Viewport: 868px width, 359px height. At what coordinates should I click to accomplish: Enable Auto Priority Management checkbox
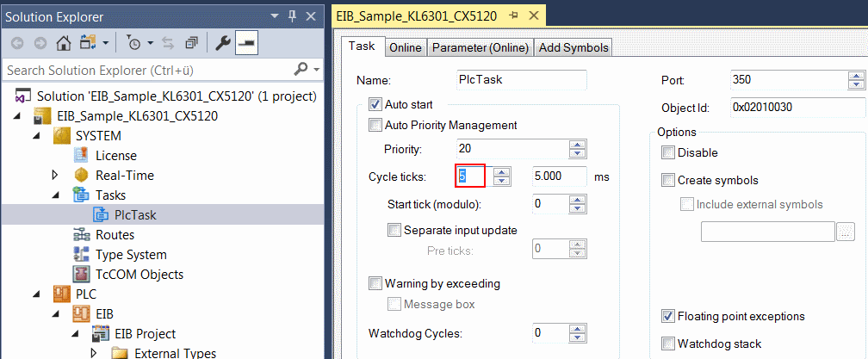[375, 125]
